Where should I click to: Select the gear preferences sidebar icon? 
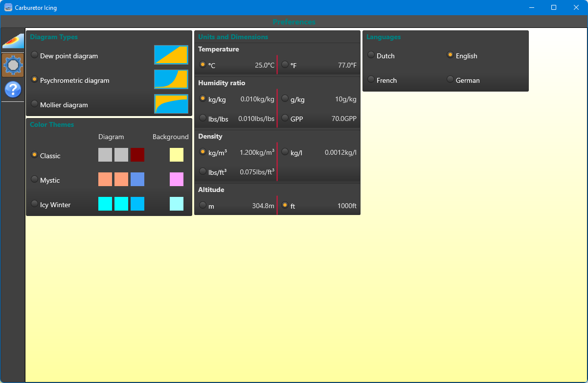pos(13,65)
